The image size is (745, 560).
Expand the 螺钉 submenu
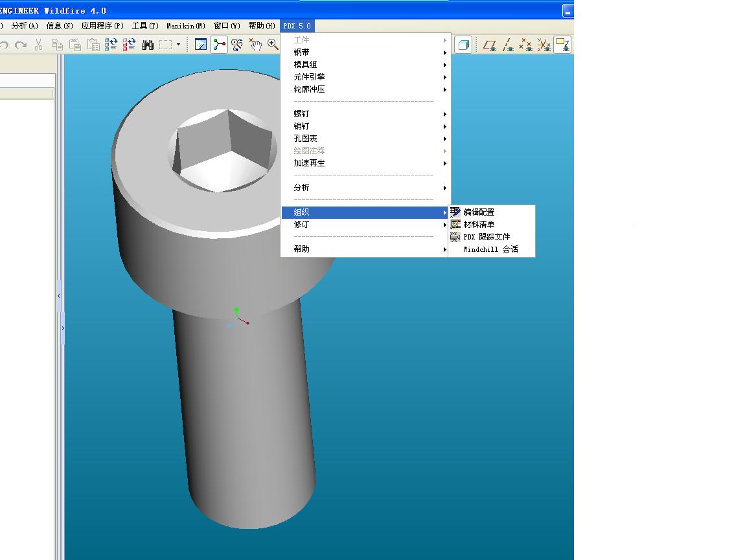pyautogui.click(x=365, y=114)
